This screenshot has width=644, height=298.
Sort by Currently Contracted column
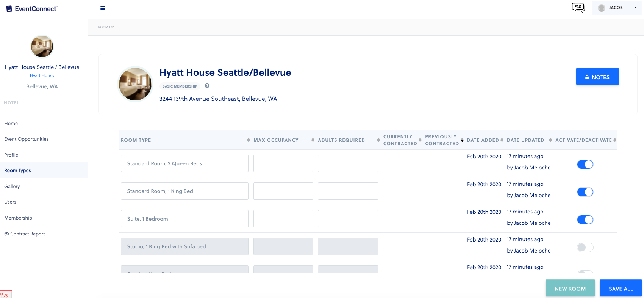[x=420, y=140]
